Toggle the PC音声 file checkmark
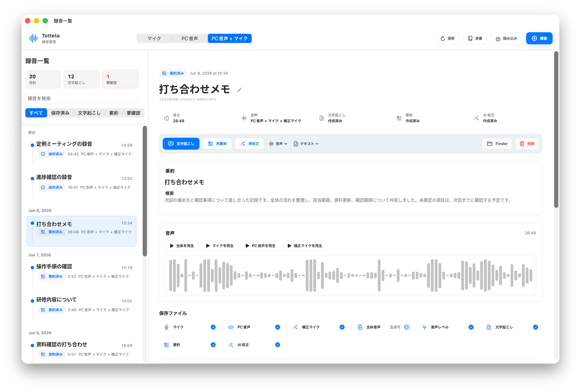 (x=277, y=327)
